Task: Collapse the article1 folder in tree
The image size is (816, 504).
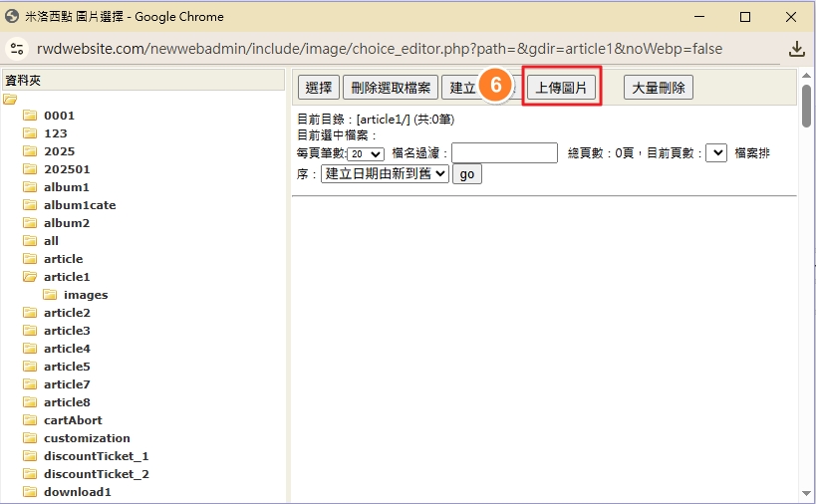Action: pos(30,277)
